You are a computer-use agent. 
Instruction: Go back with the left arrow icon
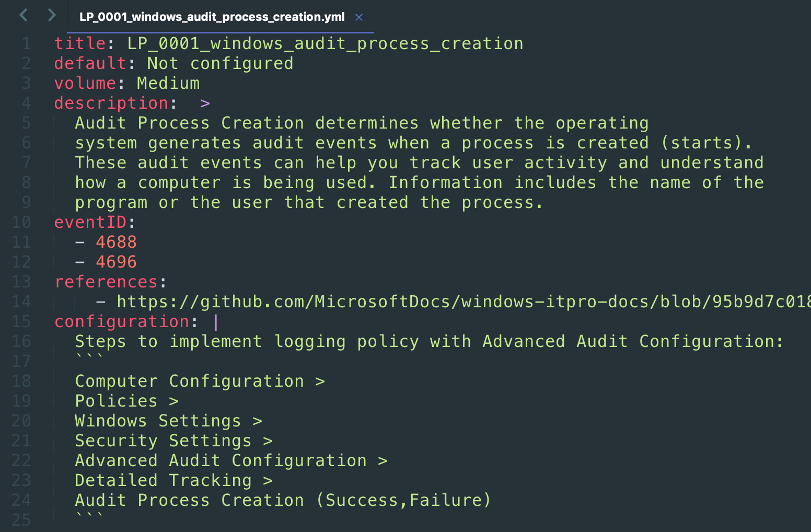click(24, 15)
